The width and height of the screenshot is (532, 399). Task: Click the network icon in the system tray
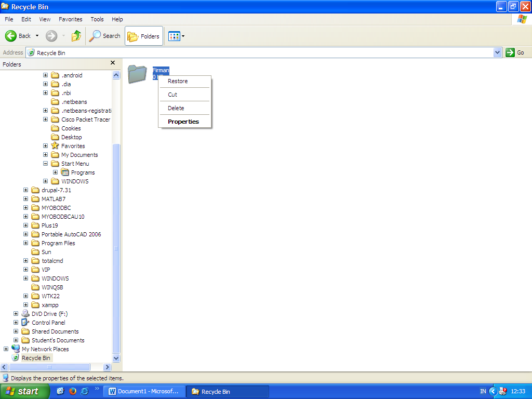tap(502, 391)
